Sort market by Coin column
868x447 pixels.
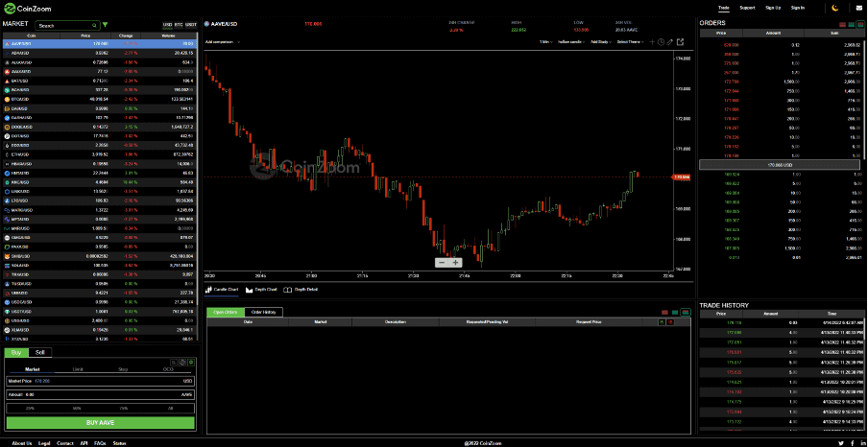tap(31, 35)
